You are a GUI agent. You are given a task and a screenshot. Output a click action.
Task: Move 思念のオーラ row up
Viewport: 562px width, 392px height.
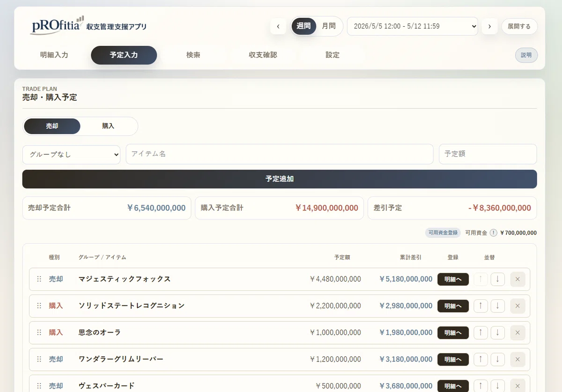click(481, 333)
